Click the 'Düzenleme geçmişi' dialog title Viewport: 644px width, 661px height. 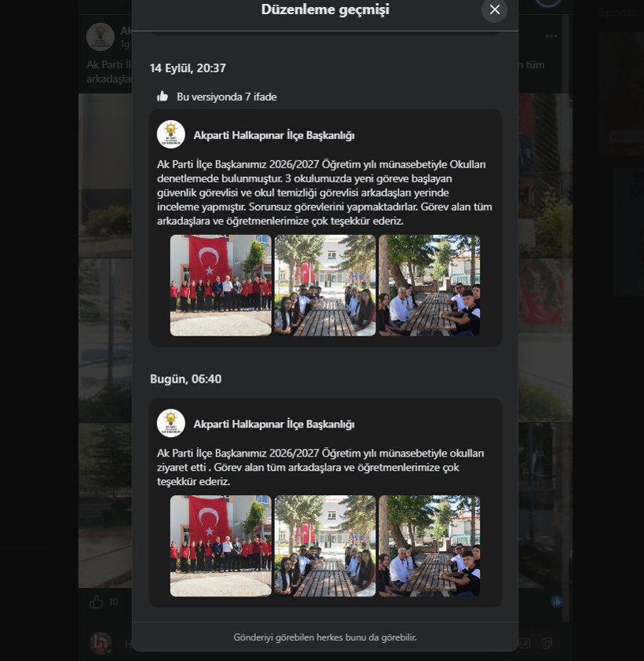click(325, 9)
